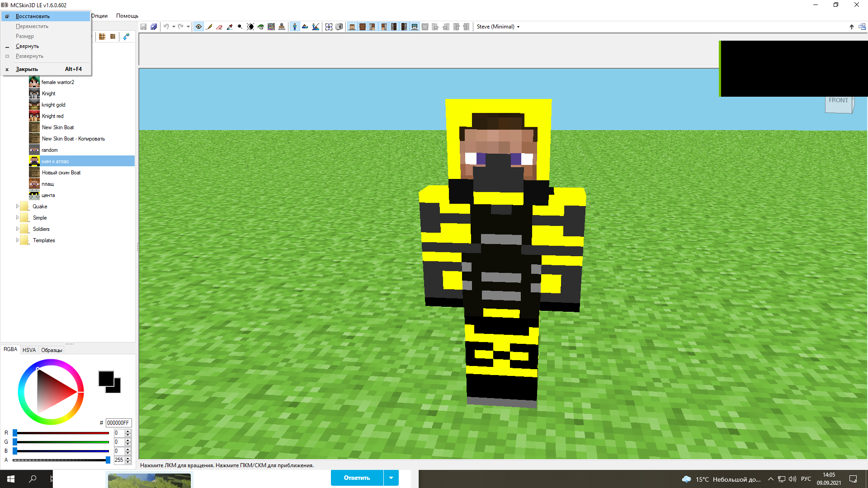Expand the Simple folder

[18, 218]
